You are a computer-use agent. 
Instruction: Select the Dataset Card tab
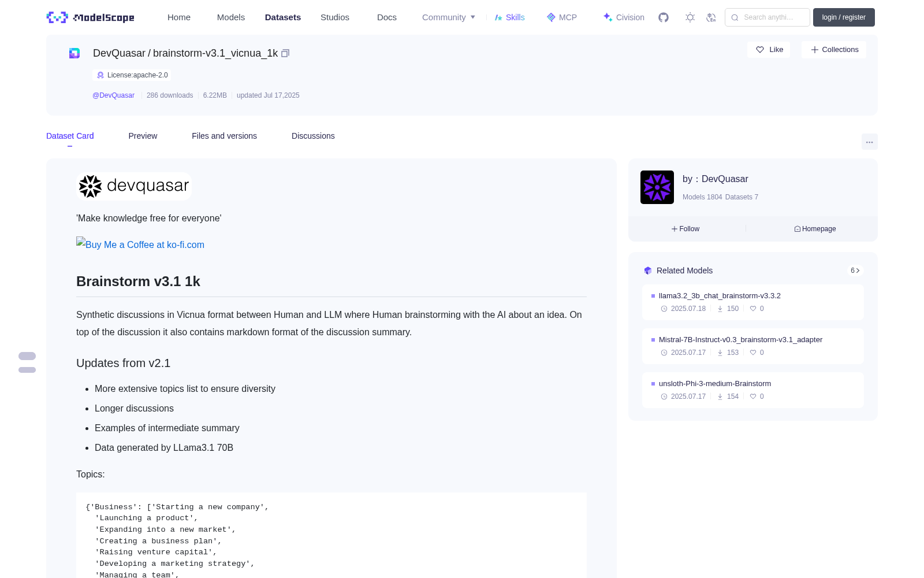tap(70, 136)
